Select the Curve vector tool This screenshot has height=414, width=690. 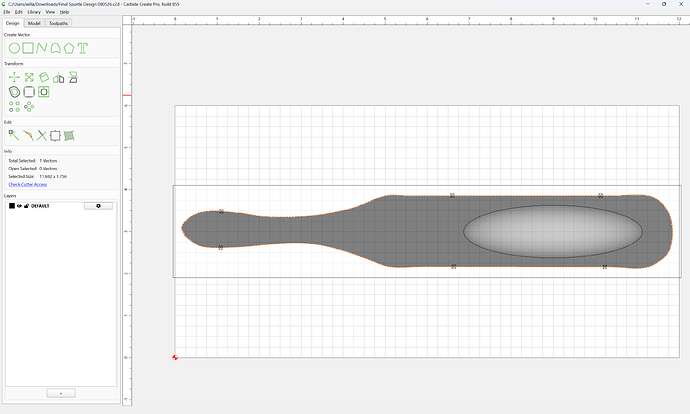55,48
